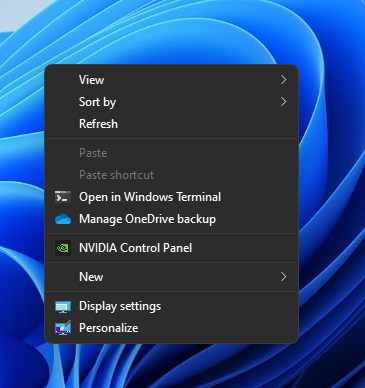Select Manage OneDrive backup text
Image resolution: width=365 pixels, height=388 pixels.
pyautogui.click(x=147, y=219)
